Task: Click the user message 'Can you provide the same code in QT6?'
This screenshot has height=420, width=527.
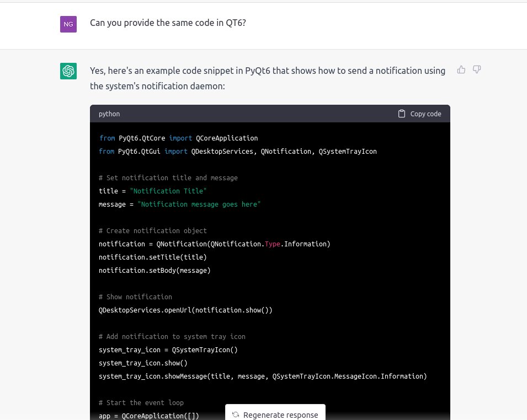Action: [x=168, y=23]
